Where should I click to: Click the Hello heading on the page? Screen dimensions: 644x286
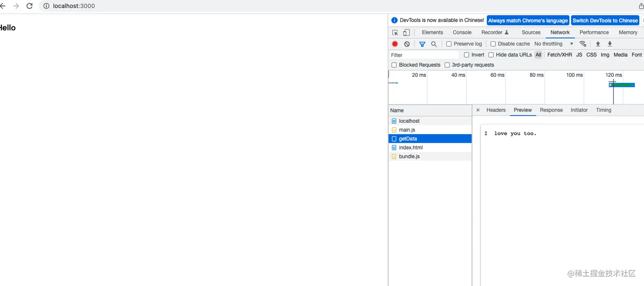pyautogui.click(x=7, y=28)
